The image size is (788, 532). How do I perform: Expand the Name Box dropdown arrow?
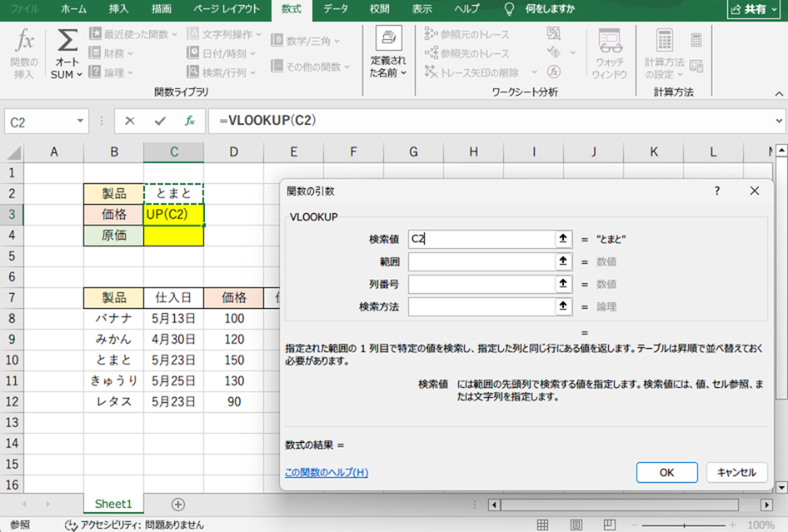point(80,121)
